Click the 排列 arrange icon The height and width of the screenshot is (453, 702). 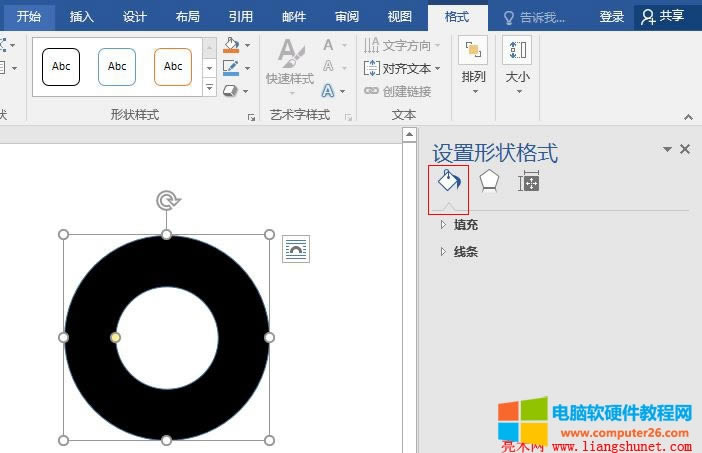point(473,62)
